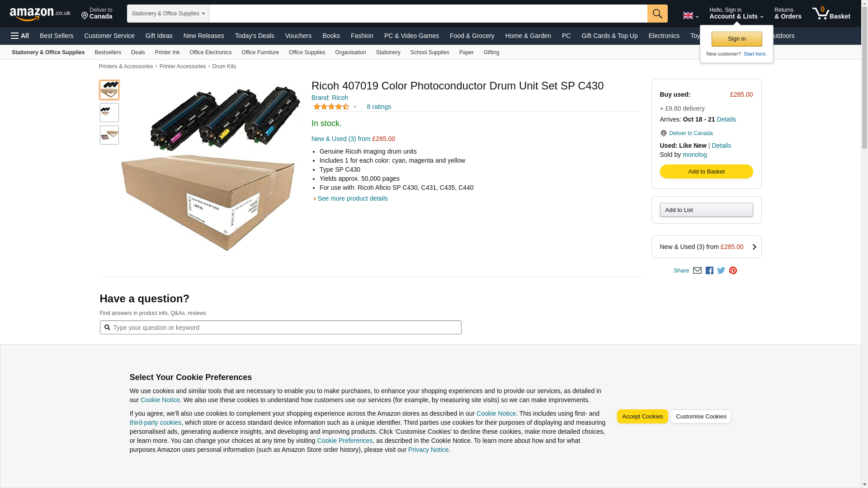Image resolution: width=868 pixels, height=488 pixels.
Task: Open the All hamburger menu
Action: [x=20, y=36]
